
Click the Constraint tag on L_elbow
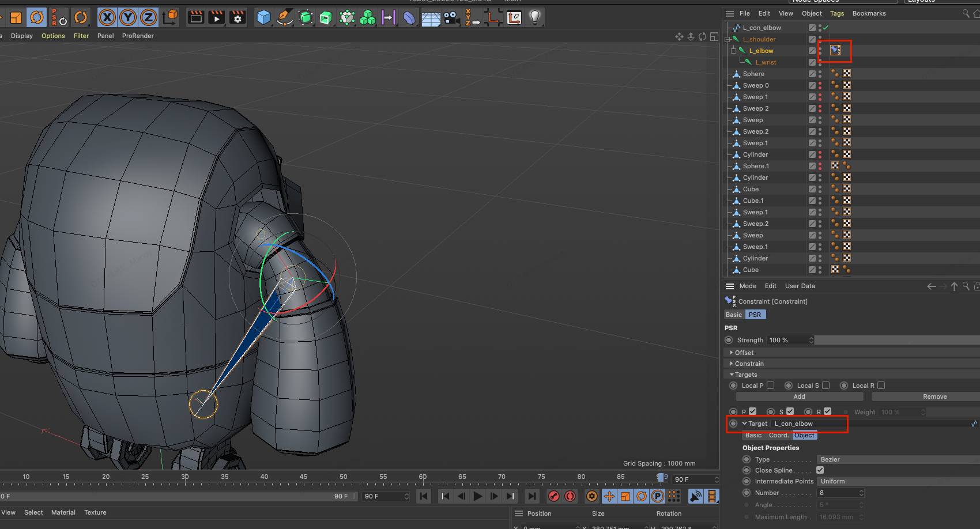(x=835, y=50)
